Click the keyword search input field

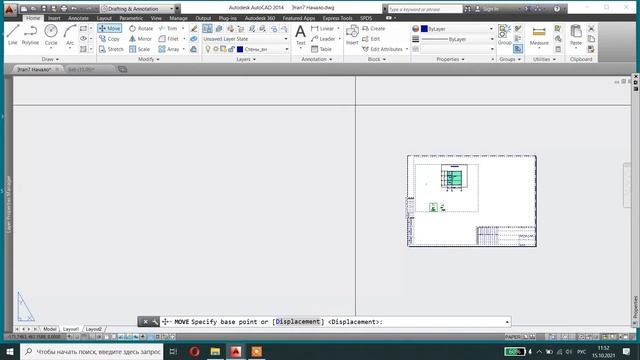click(x=424, y=9)
